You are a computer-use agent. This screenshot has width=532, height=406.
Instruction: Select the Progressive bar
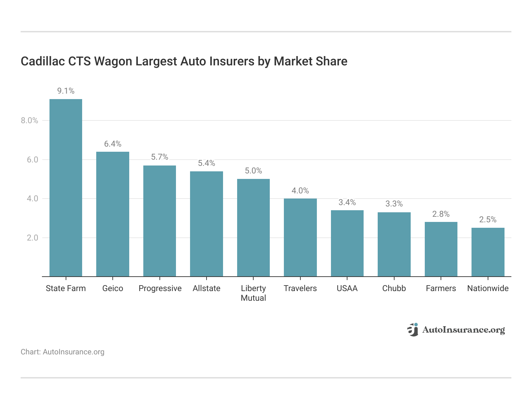point(159,221)
